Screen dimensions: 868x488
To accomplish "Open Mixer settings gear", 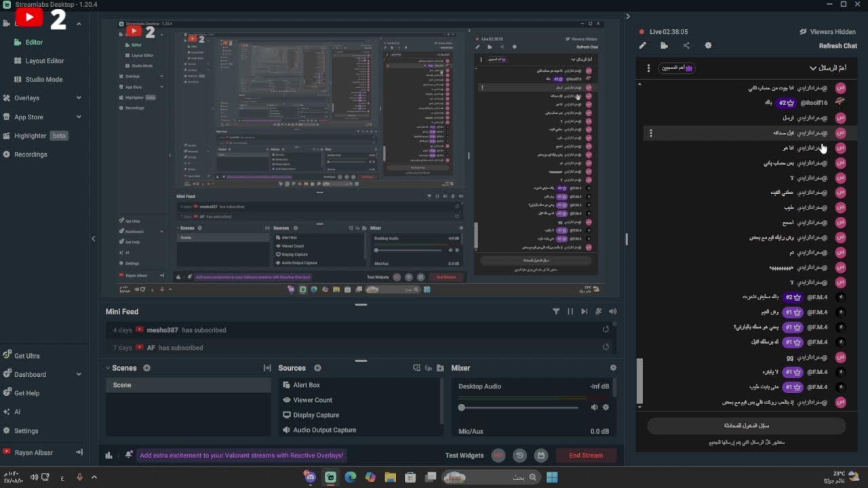I will pos(613,368).
